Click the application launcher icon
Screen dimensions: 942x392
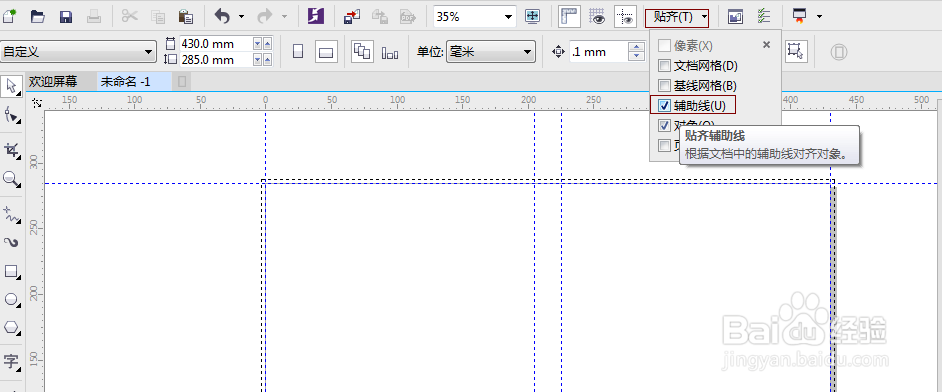click(799, 16)
